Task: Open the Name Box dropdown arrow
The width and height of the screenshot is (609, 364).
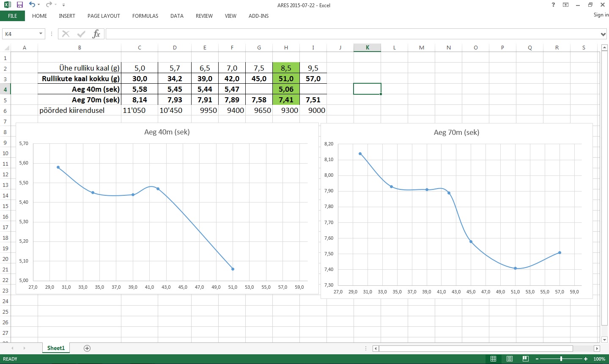Action: 41,34
